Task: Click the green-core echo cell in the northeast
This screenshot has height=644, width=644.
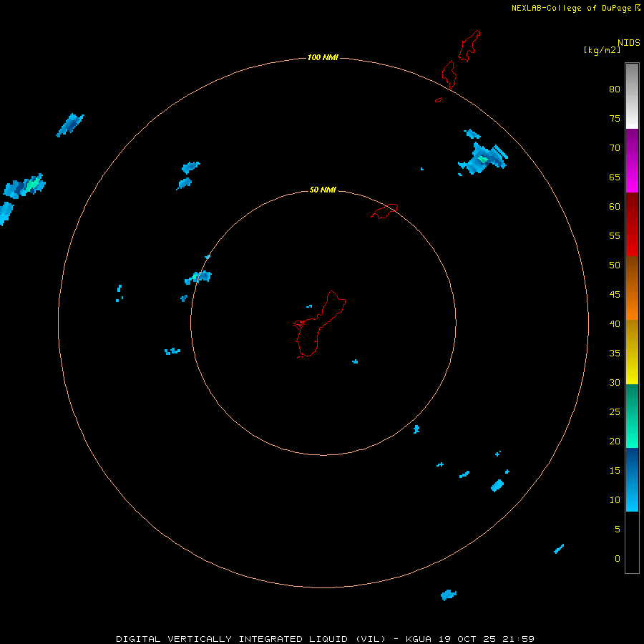Action: (483, 159)
